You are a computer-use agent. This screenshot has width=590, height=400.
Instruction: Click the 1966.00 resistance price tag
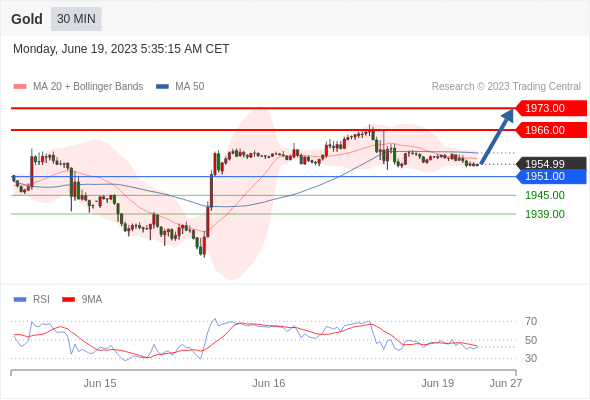point(551,130)
